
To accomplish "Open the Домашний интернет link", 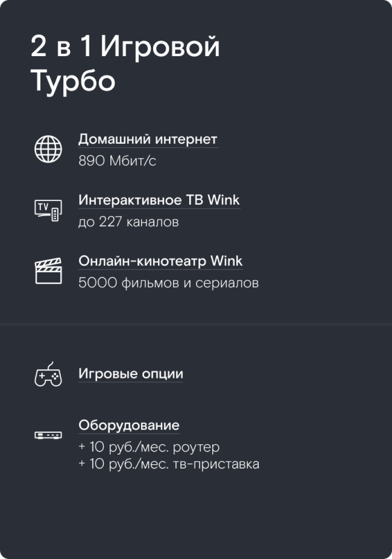I will [147, 140].
